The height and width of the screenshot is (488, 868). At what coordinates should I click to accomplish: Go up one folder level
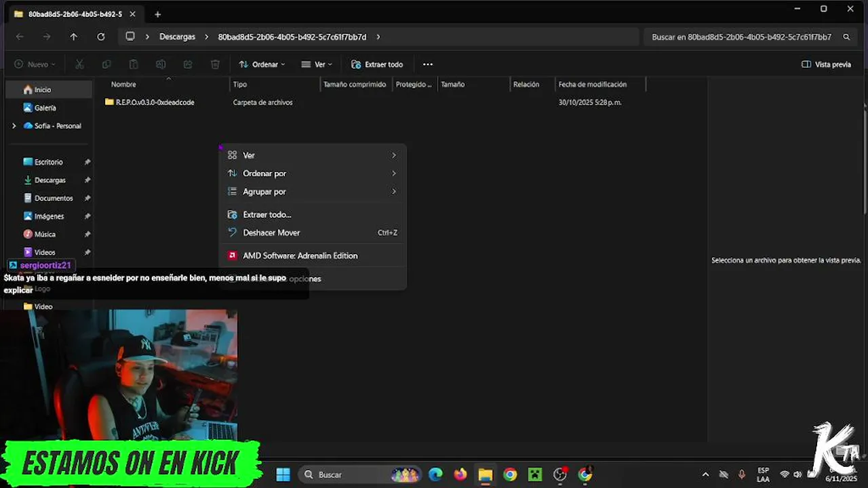pos(74,37)
